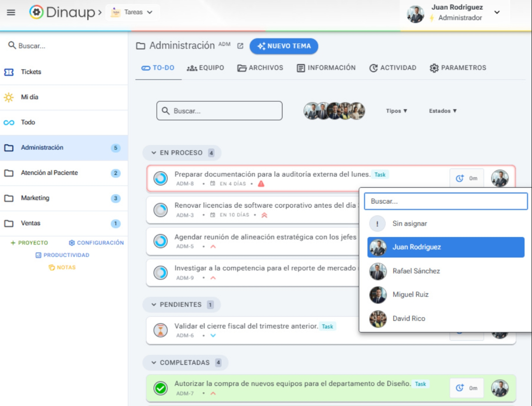Toggle pending hourglass status on ADM-6
Screen dimensions: 532x406
[x=161, y=330]
